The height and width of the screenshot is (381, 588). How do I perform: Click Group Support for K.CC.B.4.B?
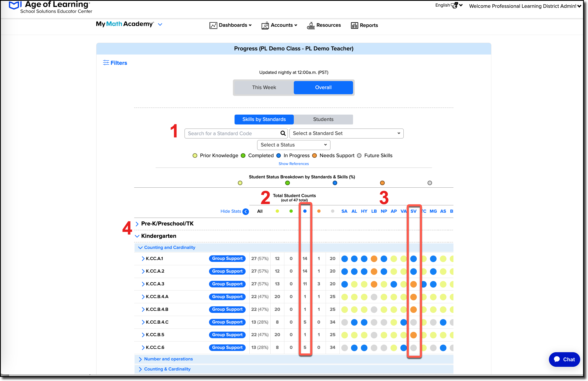tap(227, 309)
